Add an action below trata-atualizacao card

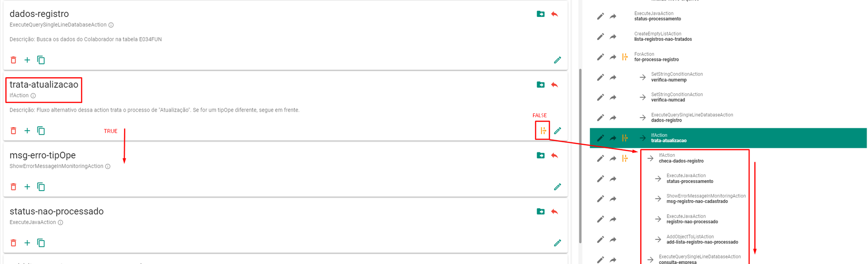click(27, 131)
